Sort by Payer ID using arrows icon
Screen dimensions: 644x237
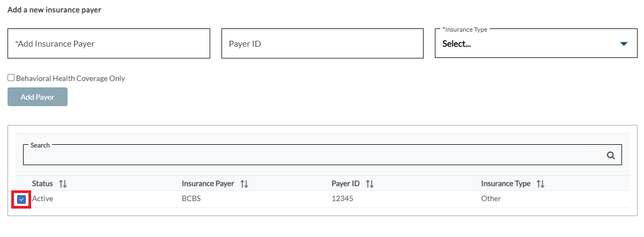click(x=369, y=184)
